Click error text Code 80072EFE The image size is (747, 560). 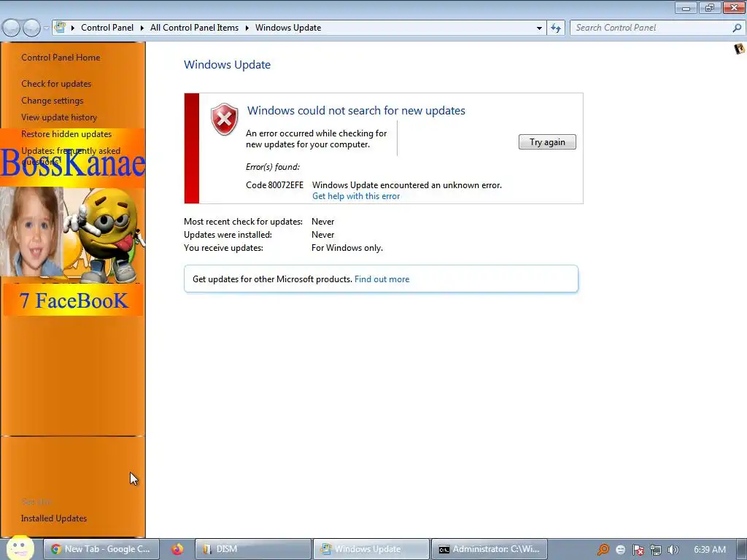[274, 184]
